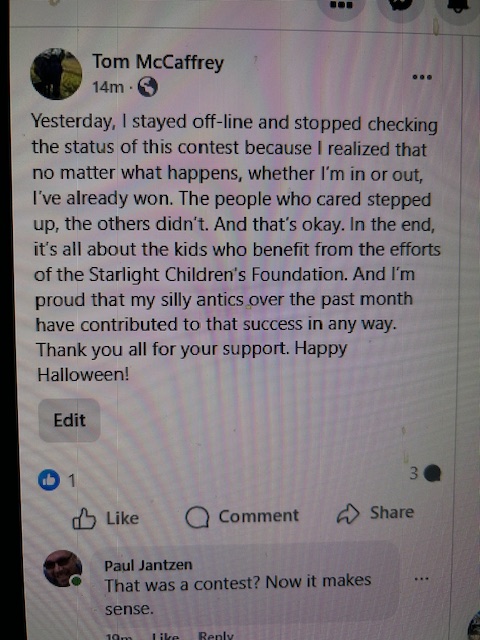Screen dimensions: 480x640
Task: Share the post using arrow icon
Action: point(375,513)
